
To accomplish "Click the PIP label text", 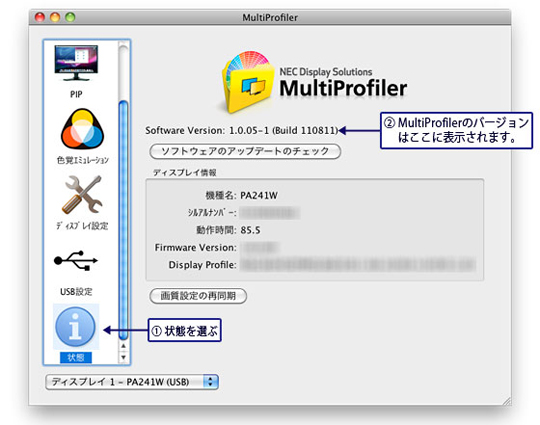I will (76, 94).
